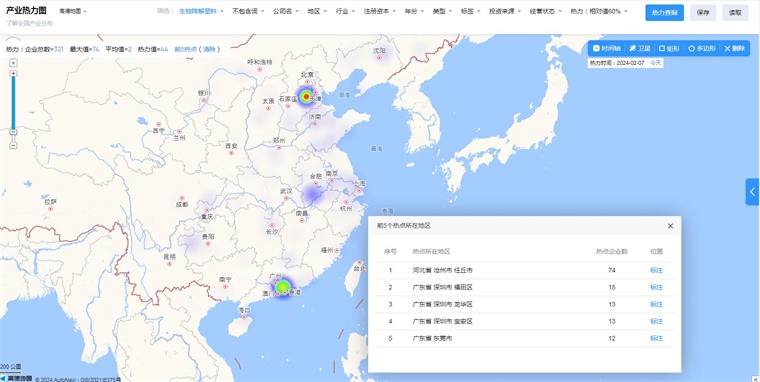The width and height of the screenshot is (760, 382).
Task: Click the 企业总数=321 statistic
Action: [45, 49]
